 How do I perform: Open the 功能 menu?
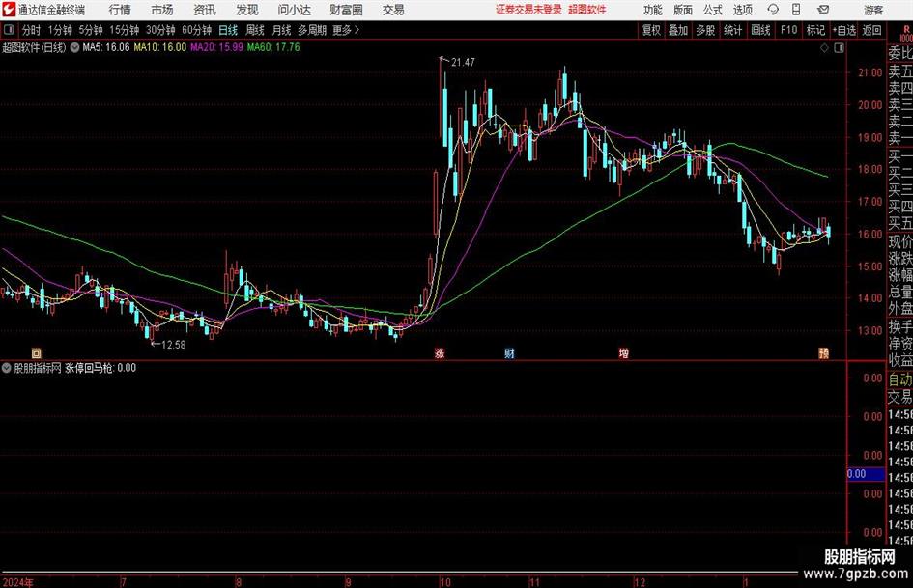(653, 10)
